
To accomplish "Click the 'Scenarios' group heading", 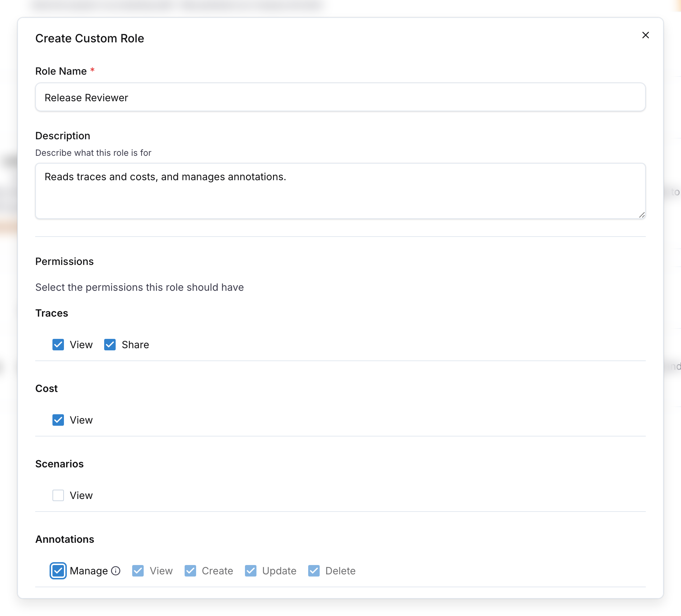I will [x=59, y=464].
